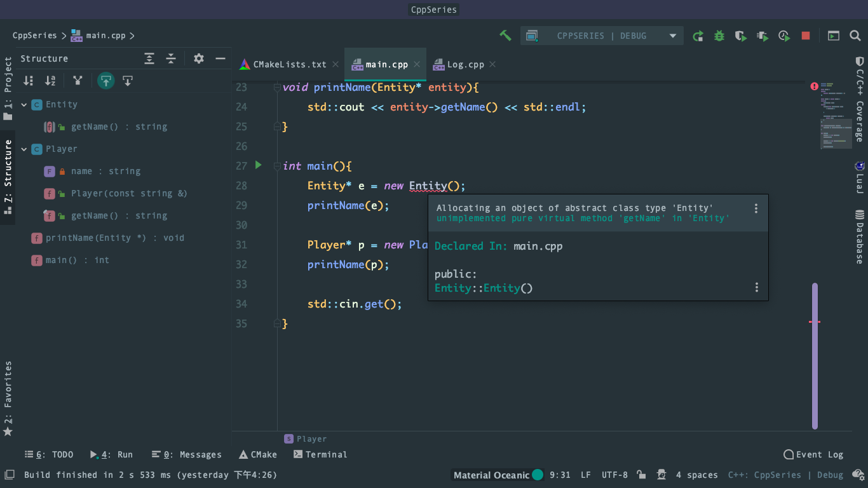
Task: Toggle read-only lock icon in status bar
Action: tap(642, 475)
